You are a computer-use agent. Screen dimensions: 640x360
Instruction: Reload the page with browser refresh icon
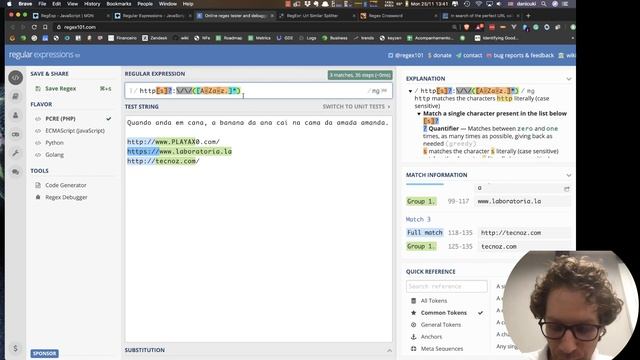[x=34, y=27]
